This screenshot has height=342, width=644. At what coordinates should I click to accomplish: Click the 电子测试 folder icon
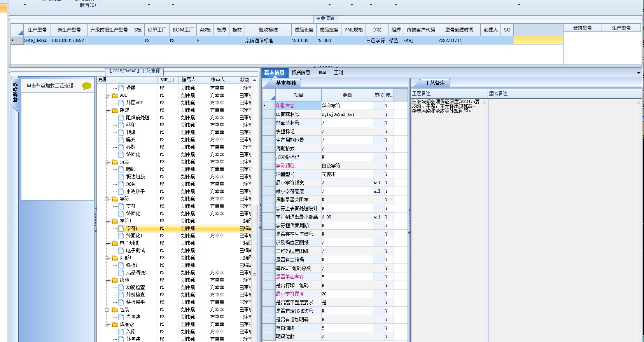(x=115, y=243)
